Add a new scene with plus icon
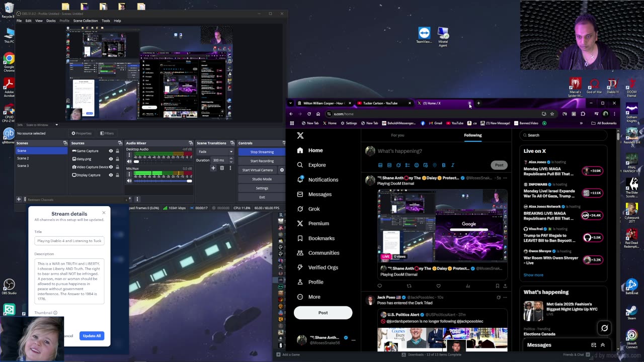The image size is (644, 362). (x=19, y=199)
